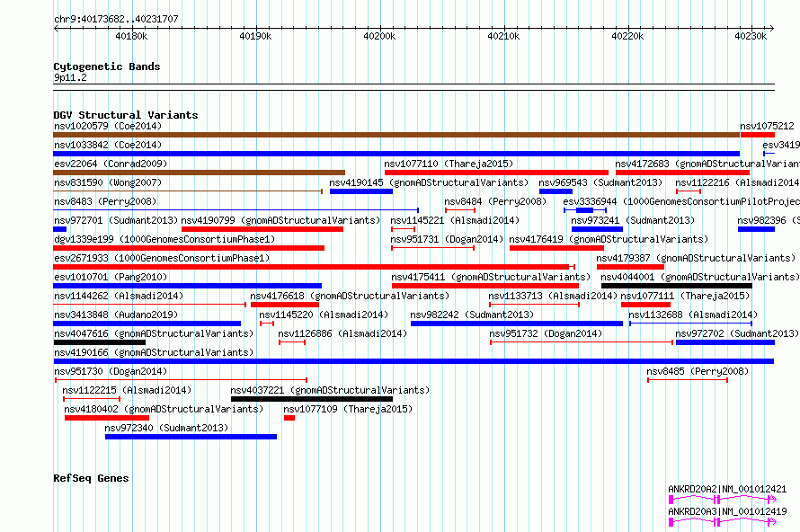Select the 9p11.2 cytoband label
Image resolution: width=800 pixels, height=532 pixels.
[70, 77]
